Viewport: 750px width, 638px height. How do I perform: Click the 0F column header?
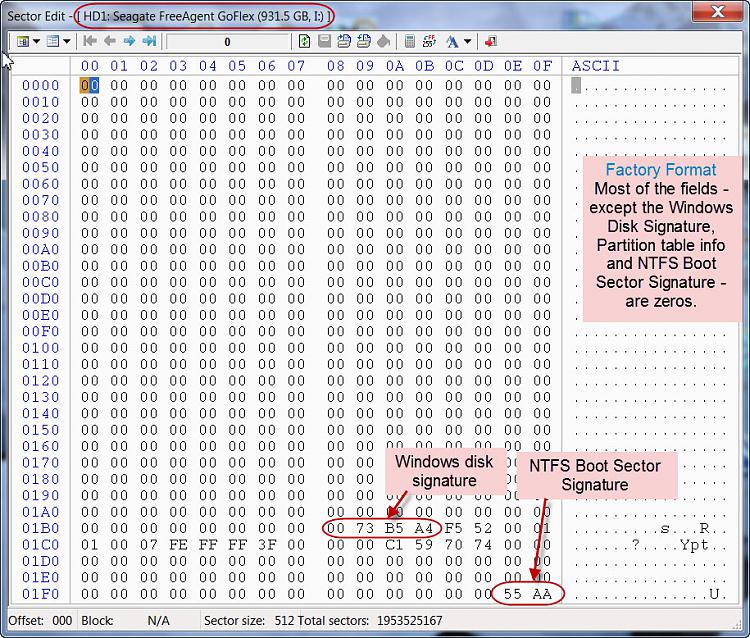(542, 66)
